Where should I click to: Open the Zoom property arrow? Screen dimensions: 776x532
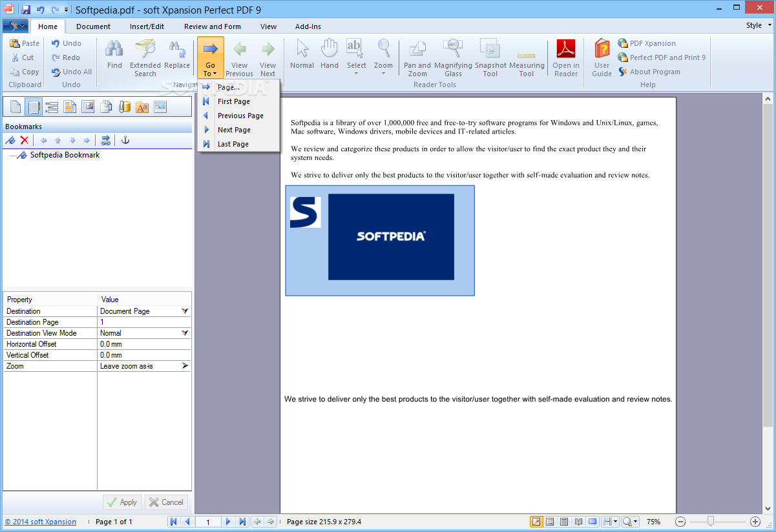click(x=185, y=366)
